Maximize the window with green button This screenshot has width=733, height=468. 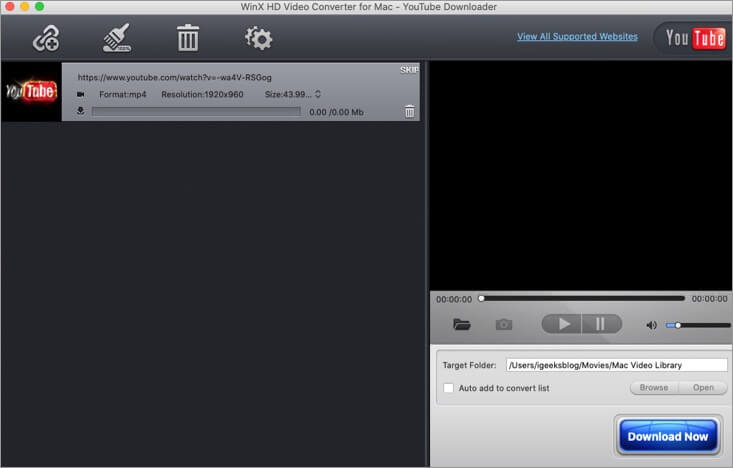click(40, 6)
